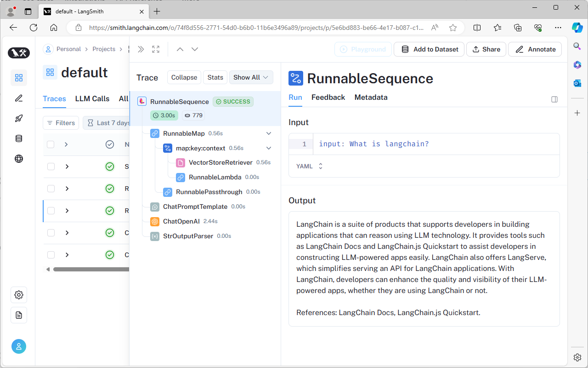Open the Show All dropdown
Screen dimensions: 588x368
pyautogui.click(x=251, y=77)
